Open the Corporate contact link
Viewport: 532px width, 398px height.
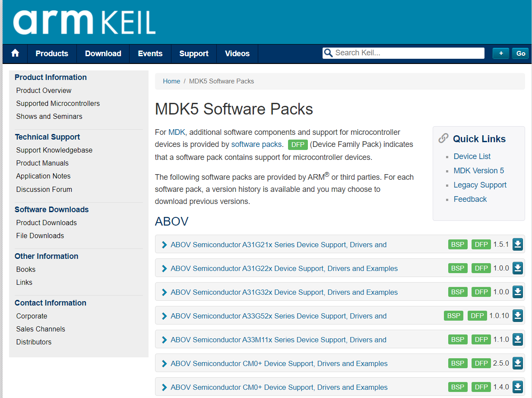point(32,316)
